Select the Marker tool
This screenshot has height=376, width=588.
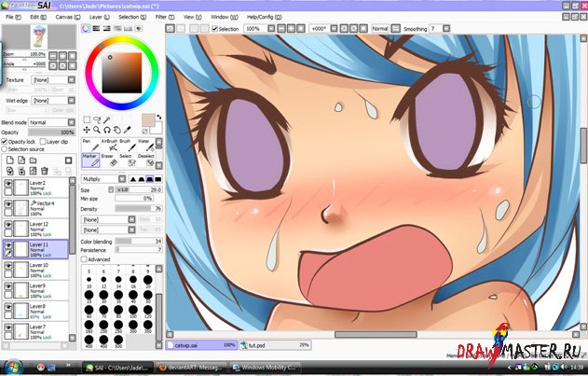[x=90, y=160]
